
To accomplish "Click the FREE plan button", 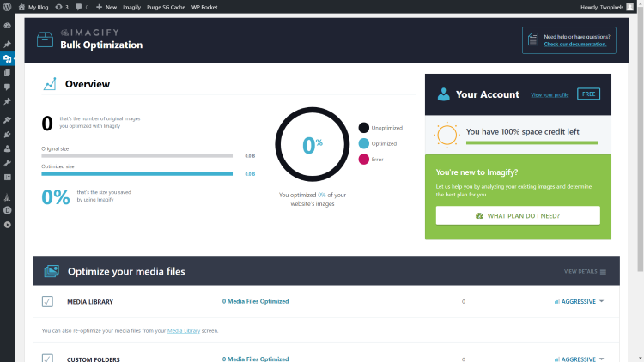I will pyautogui.click(x=588, y=94).
